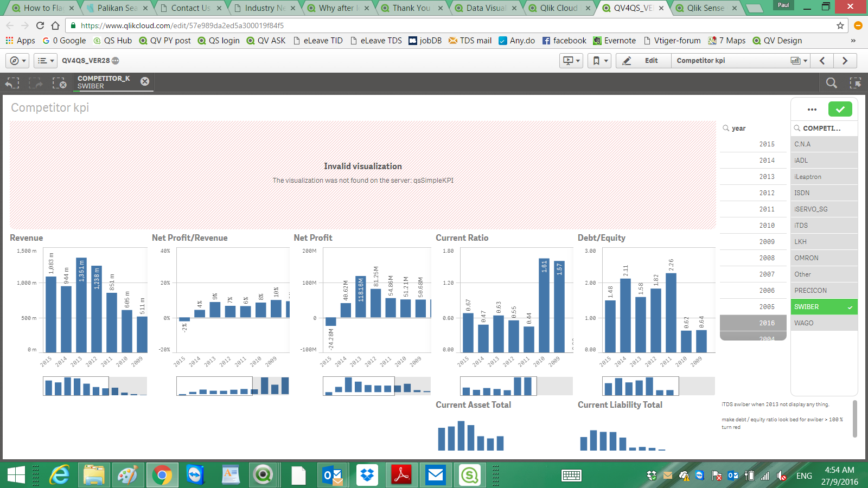Open the Qlik navigation compass menu
The width and height of the screenshot is (868, 488).
[17, 61]
